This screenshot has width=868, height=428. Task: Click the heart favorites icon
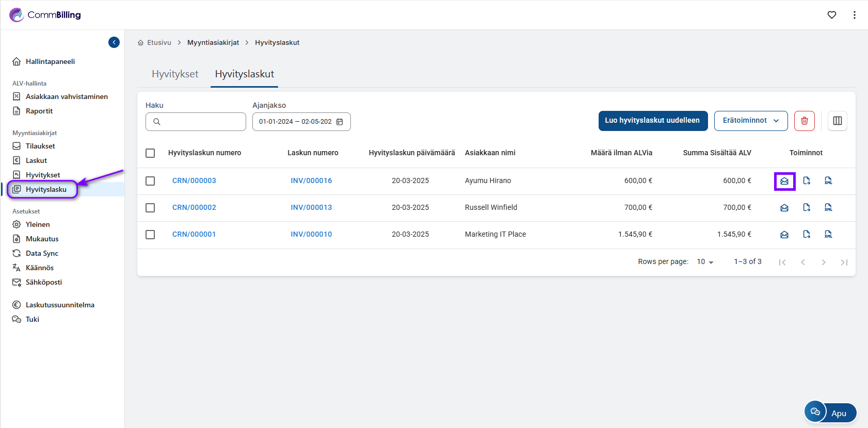(x=831, y=15)
